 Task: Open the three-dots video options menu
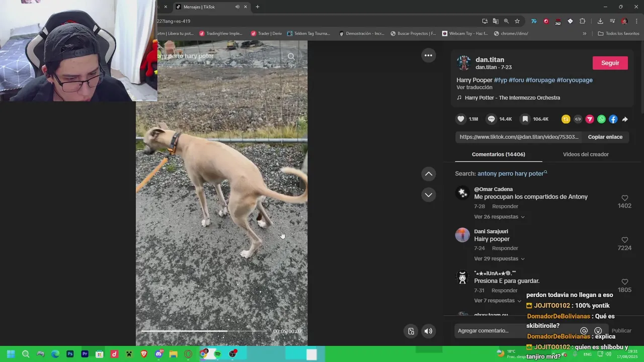428,55
